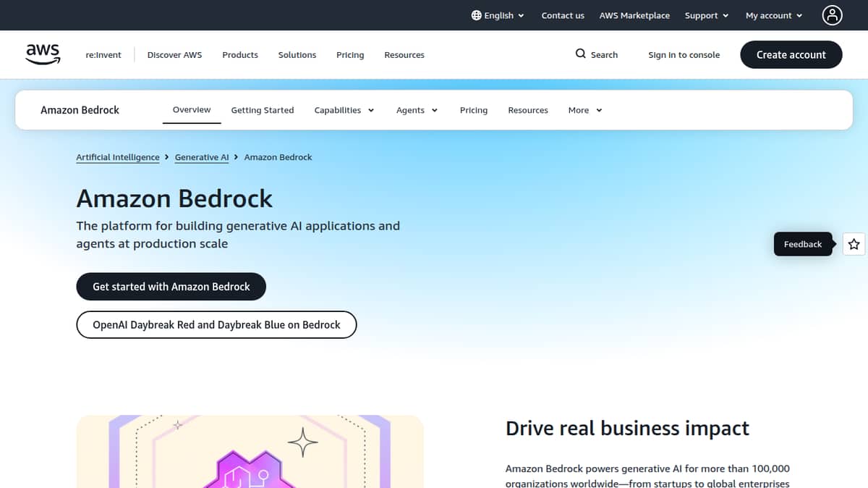Click the globe language icon
868x488 pixels.
[476, 15]
